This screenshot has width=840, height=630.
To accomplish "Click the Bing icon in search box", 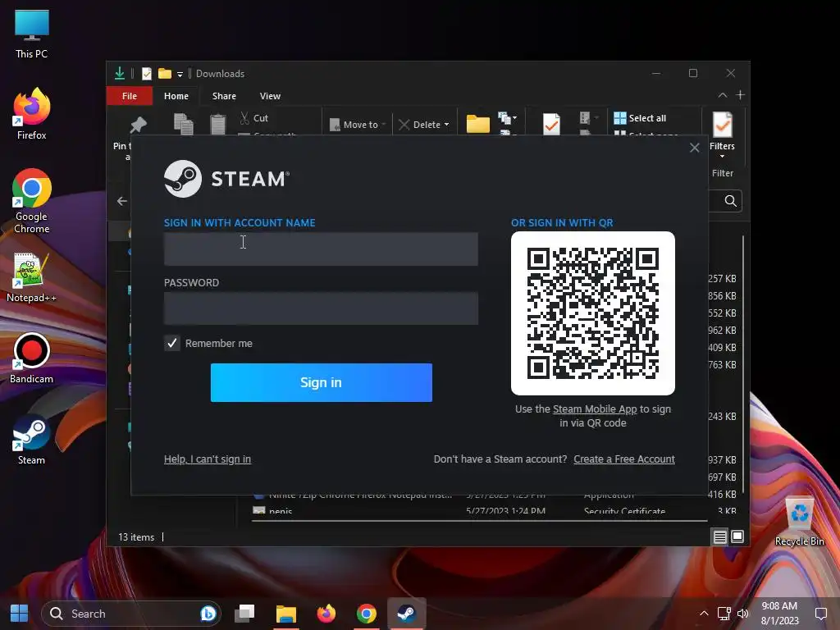I will (208, 614).
